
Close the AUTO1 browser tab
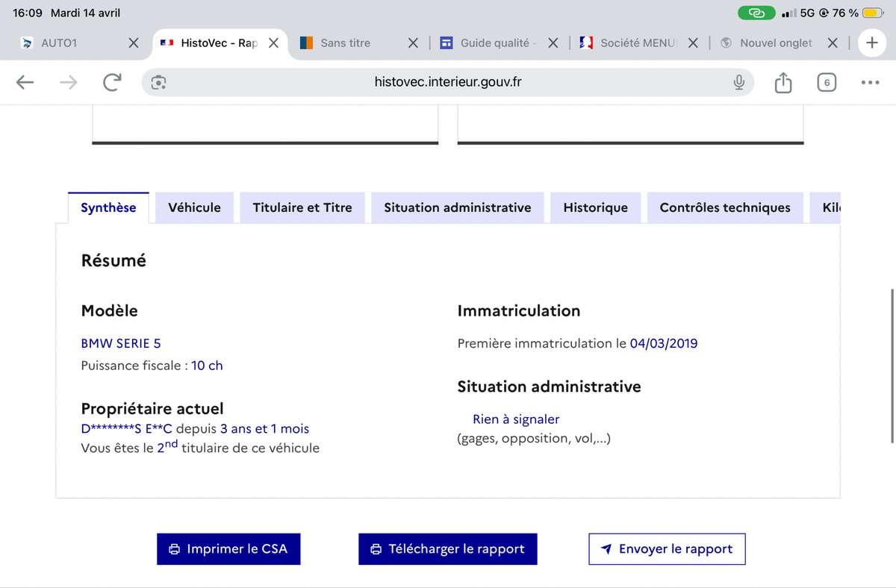tap(133, 43)
